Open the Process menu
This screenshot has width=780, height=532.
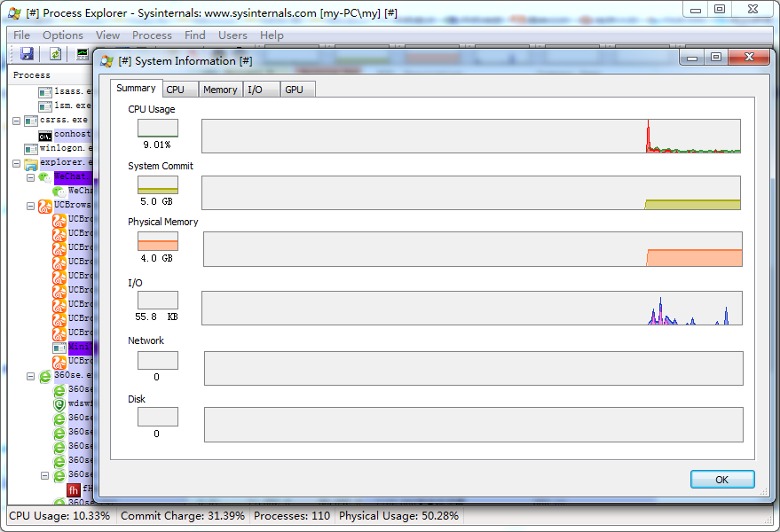point(152,35)
